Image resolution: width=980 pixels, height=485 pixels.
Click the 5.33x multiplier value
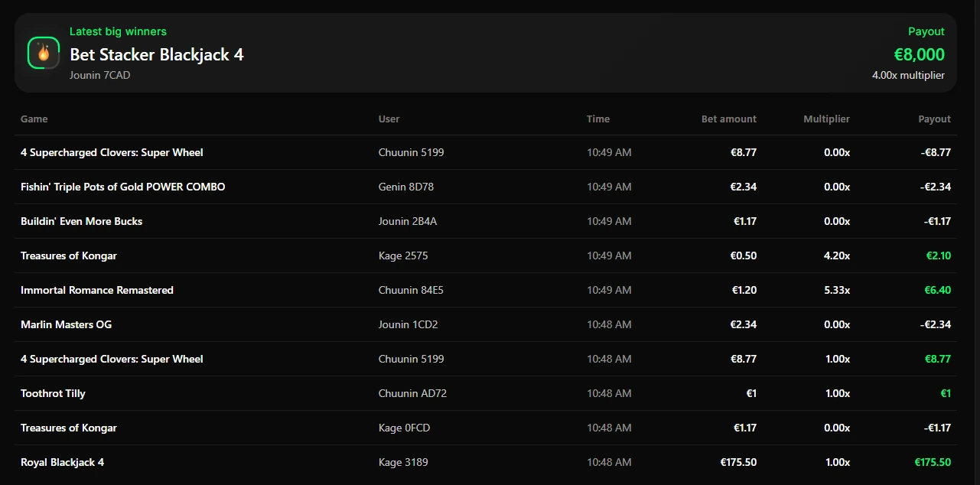point(837,290)
